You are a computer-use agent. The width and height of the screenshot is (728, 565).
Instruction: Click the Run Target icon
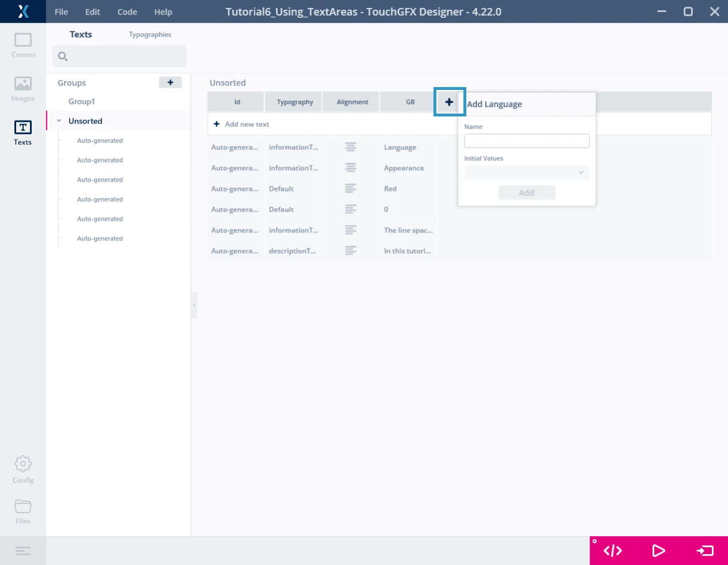(x=704, y=551)
